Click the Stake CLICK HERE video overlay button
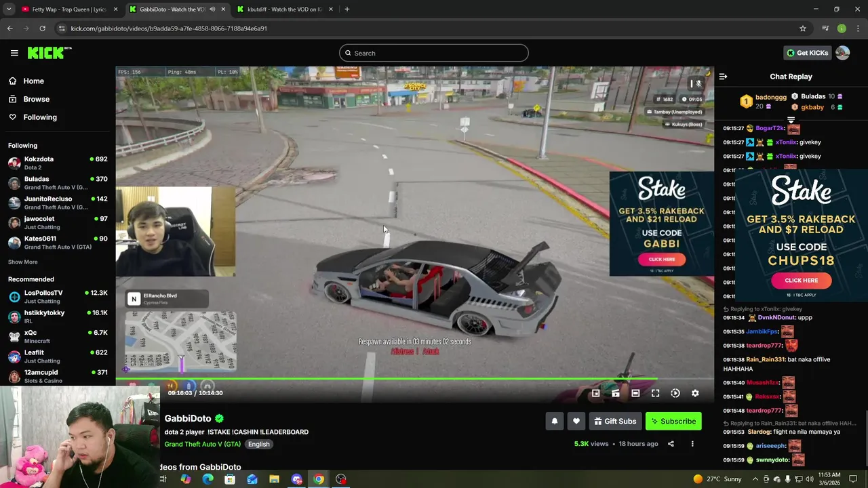The height and width of the screenshot is (488, 868). coord(661,259)
